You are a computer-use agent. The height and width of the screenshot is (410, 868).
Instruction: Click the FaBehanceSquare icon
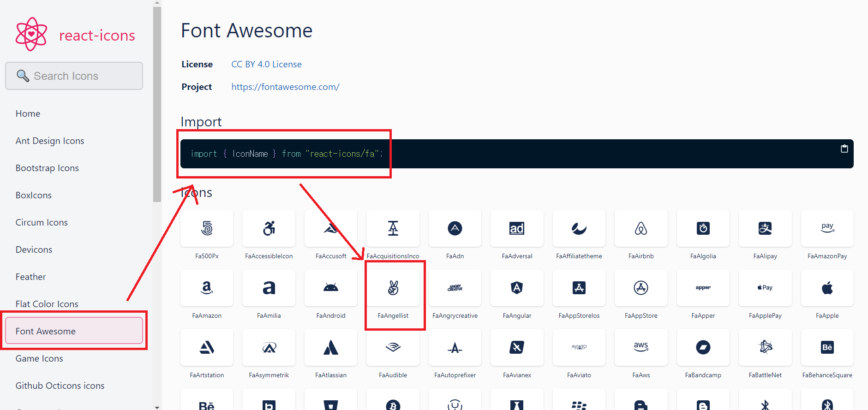(x=827, y=347)
